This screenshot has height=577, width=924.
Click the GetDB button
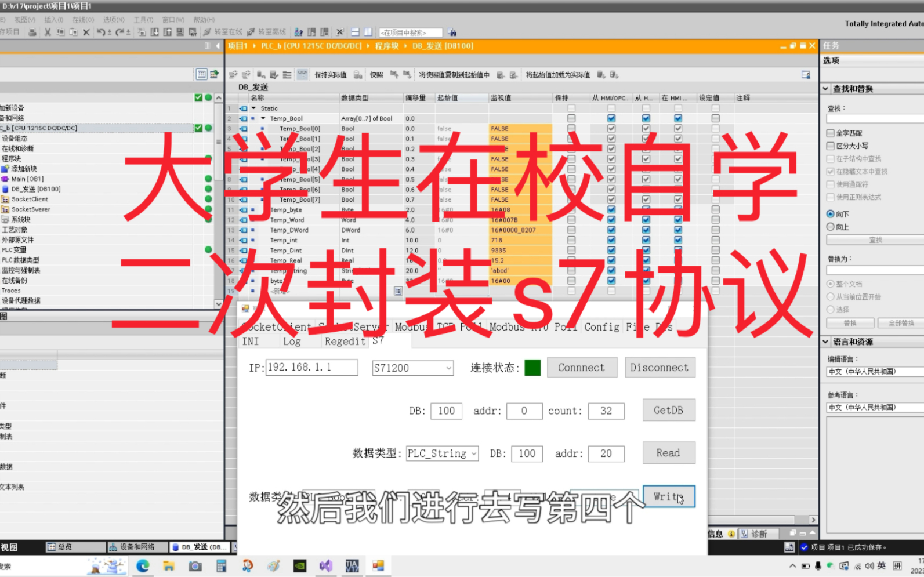point(669,410)
